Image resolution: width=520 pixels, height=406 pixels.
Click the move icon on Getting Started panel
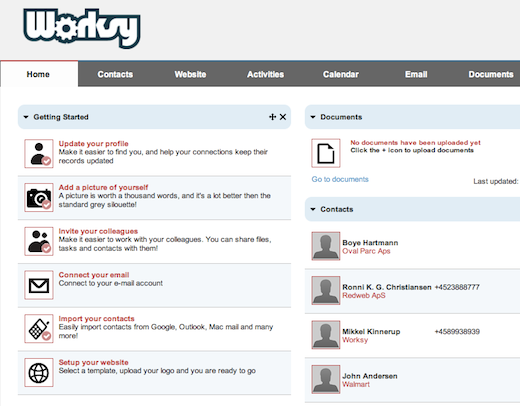[x=272, y=117]
